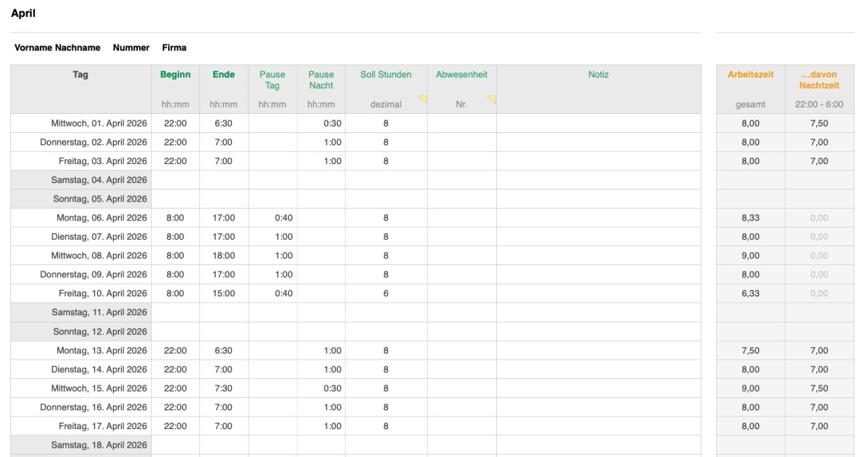This screenshot has width=868, height=457.
Task: Click the Nummer label
Action: 131,48
